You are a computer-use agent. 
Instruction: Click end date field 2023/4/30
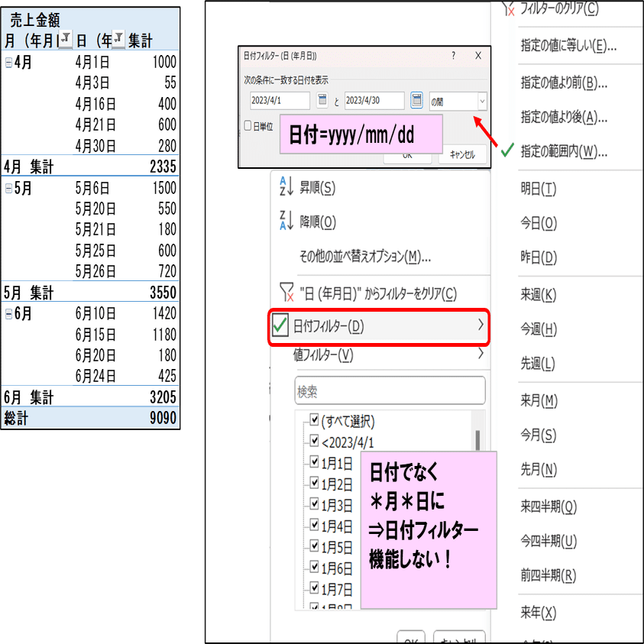pyautogui.click(x=374, y=101)
